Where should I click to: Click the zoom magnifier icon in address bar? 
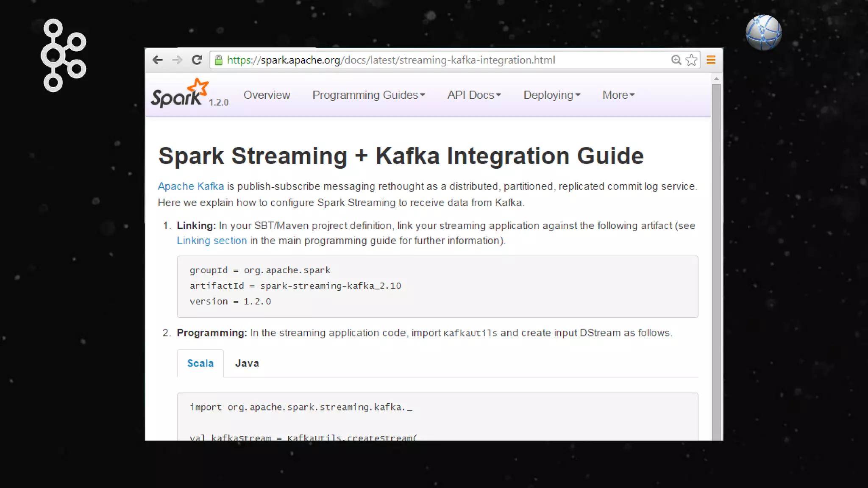pos(676,60)
